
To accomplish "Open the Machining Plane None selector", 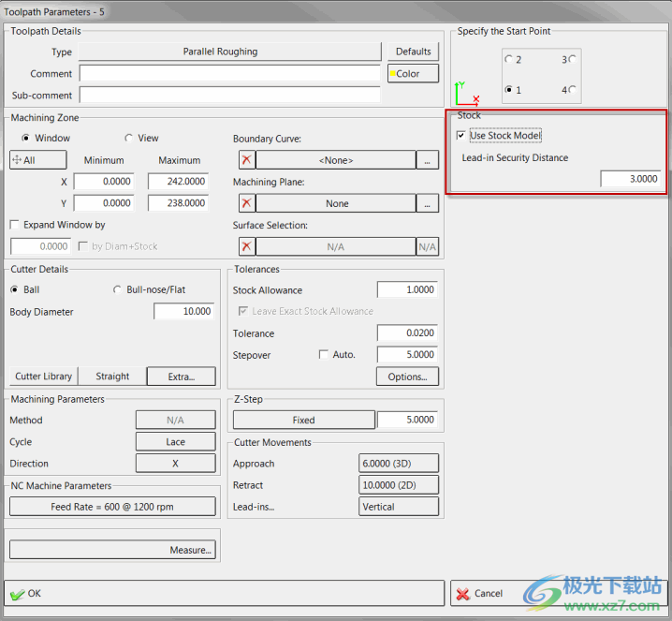I will [336, 203].
